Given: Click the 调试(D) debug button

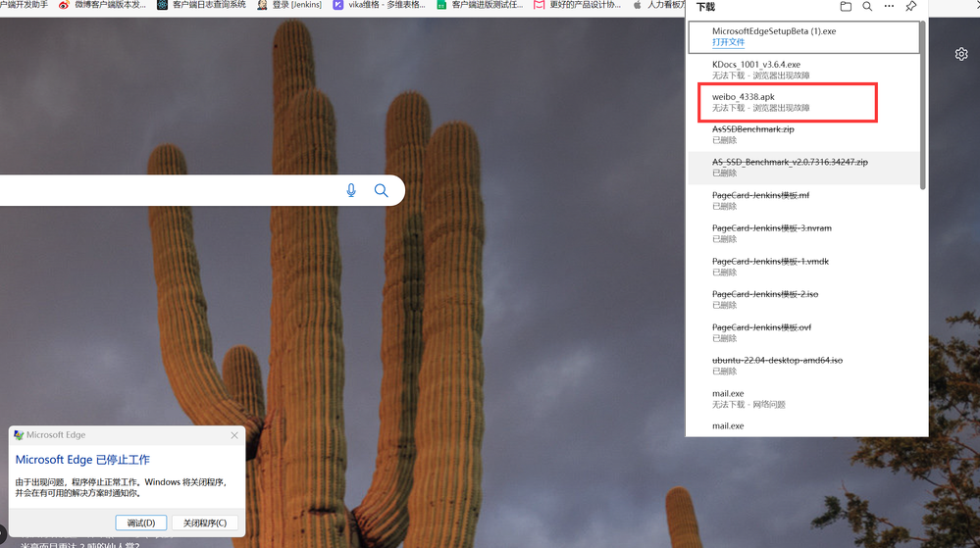Looking at the screenshot, I should [141, 523].
